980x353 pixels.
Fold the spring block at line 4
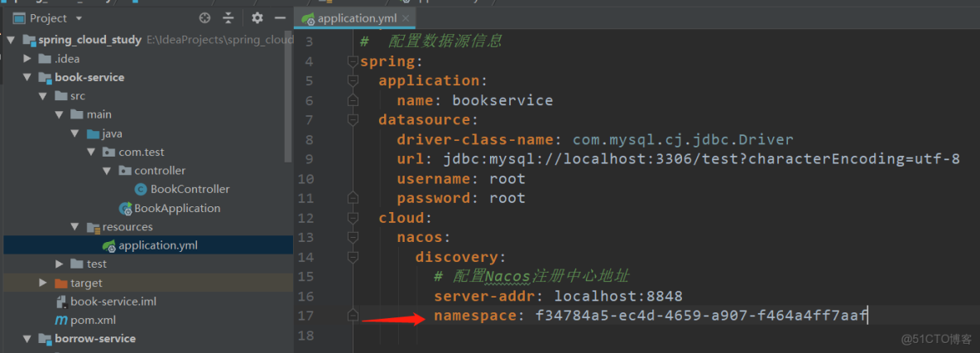click(x=353, y=62)
